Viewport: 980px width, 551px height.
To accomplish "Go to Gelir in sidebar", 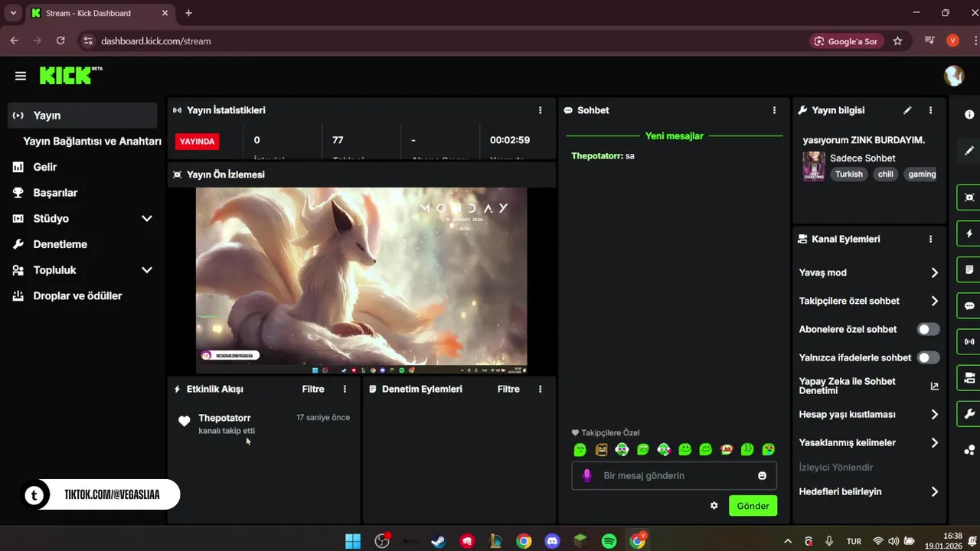I will 44,167.
